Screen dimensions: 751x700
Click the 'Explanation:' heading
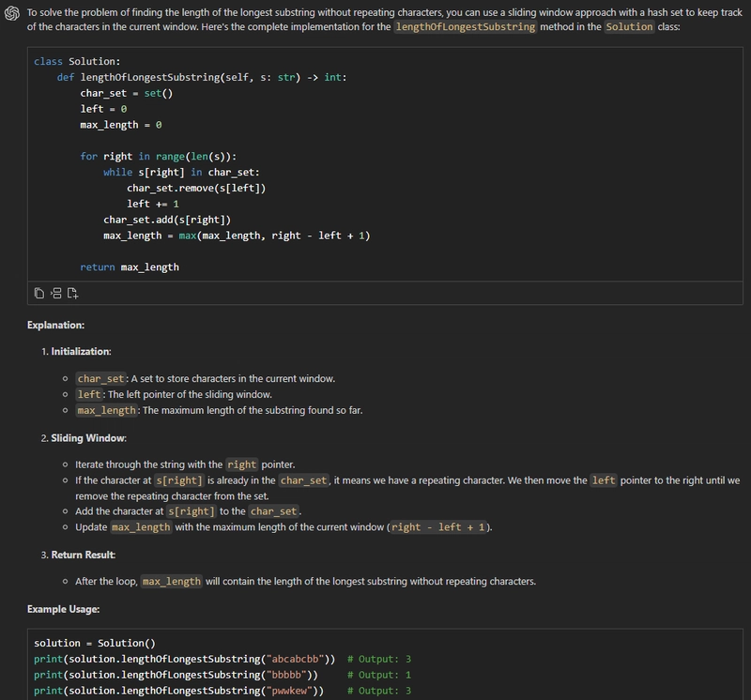tap(55, 325)
